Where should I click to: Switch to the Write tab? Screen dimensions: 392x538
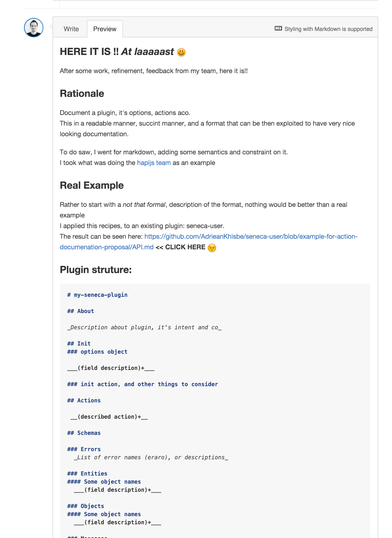[71, 29]
